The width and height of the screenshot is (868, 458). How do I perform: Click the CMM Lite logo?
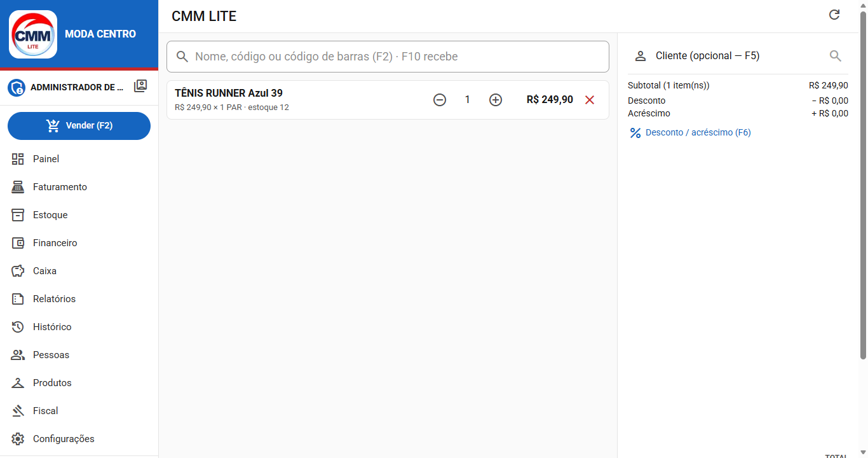pyautogui.click(x=33, y=34)
